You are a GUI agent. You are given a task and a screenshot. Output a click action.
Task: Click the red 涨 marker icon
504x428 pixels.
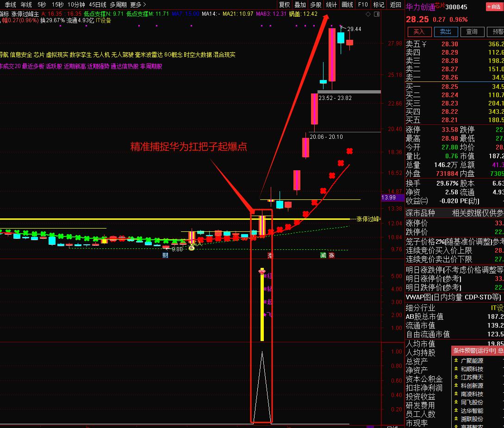pos(331,255)
